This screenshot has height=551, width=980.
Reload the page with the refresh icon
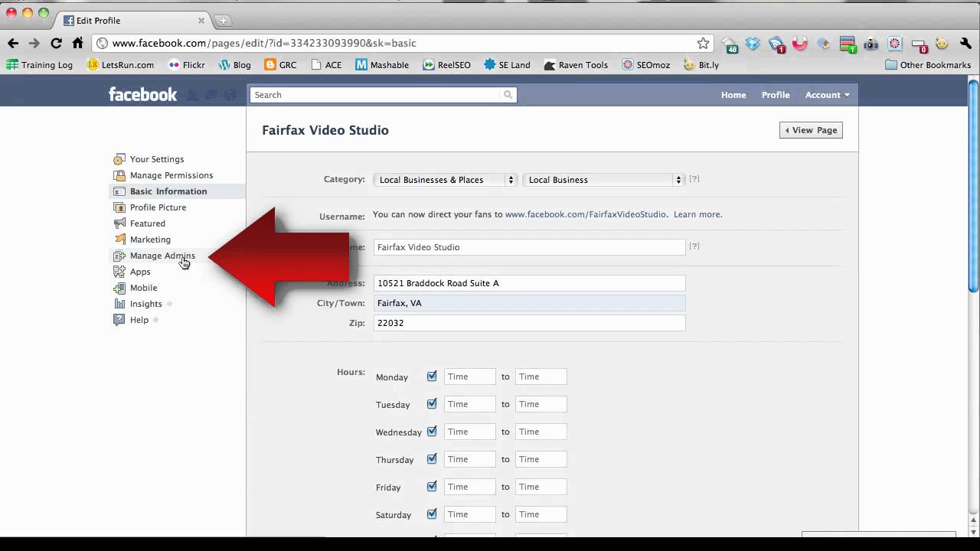pos(56,43)
